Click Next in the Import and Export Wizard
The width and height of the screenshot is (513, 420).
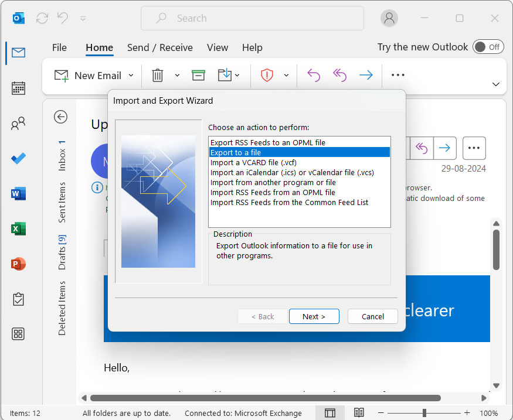coord(314,316)
